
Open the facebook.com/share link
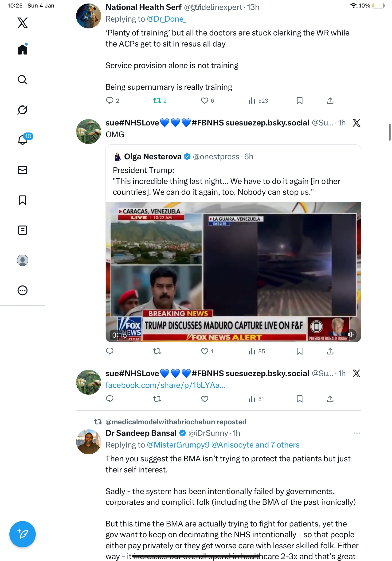click(x=165, y=385)
